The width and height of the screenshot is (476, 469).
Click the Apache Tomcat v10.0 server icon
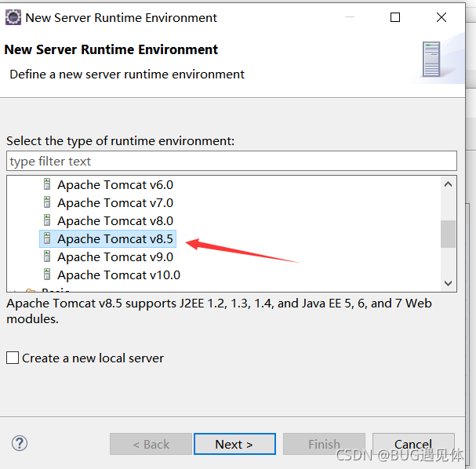(x=47, y=275)
